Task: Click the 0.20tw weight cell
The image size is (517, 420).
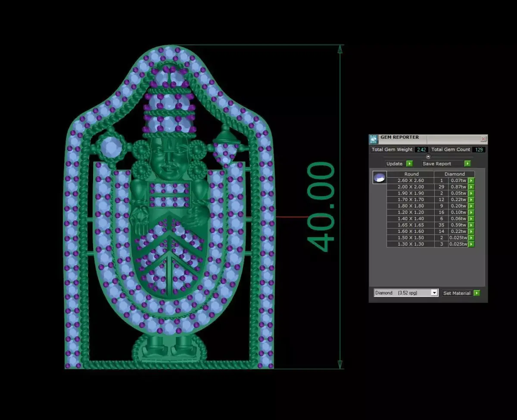Action: pyautogui.click(x=458, y=206)
